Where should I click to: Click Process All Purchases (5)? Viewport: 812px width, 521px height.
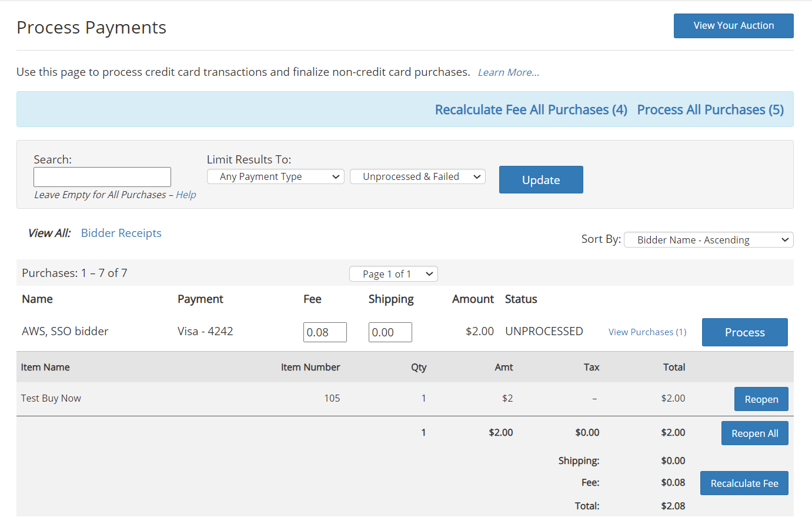tap(710, 110)
